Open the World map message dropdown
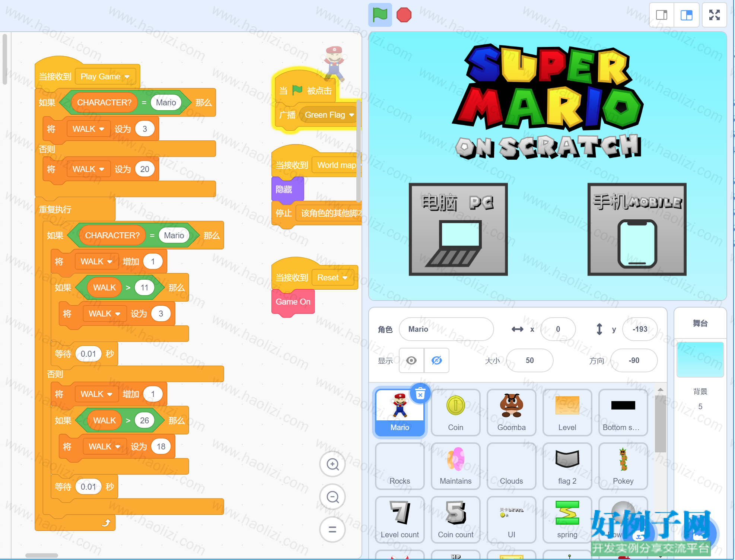Viewport: 735px width, 560px height. [337, 165]
